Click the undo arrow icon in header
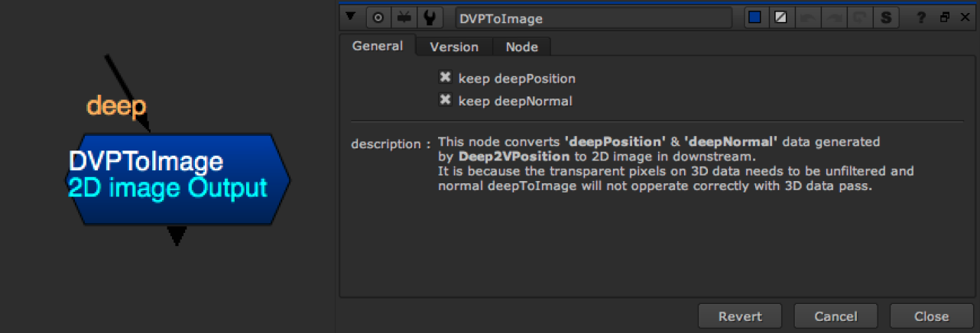 807,17
